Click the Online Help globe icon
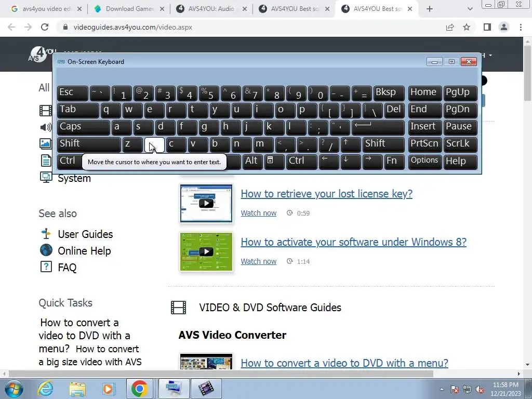The height and width of the screenshot is (399, 532). (46, 250)
